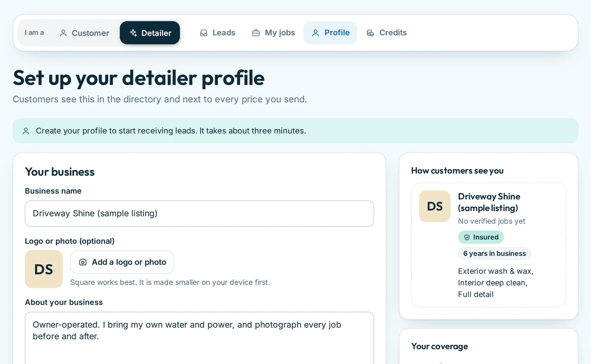
Task: Add a logo or photo
Action: 122,262
